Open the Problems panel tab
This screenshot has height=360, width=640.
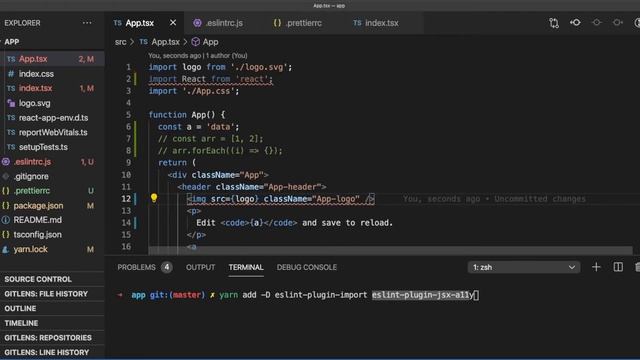[x=136, y=267]
